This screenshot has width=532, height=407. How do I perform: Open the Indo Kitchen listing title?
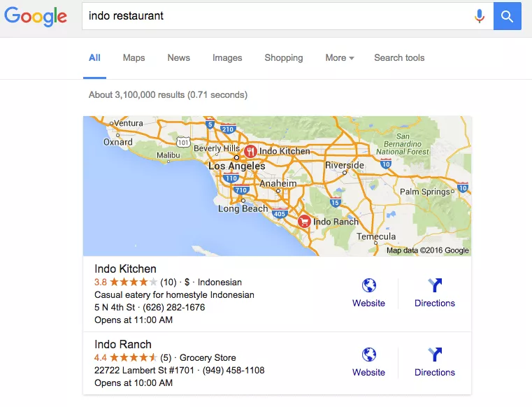pyautogui.click(x=125, y=269)
